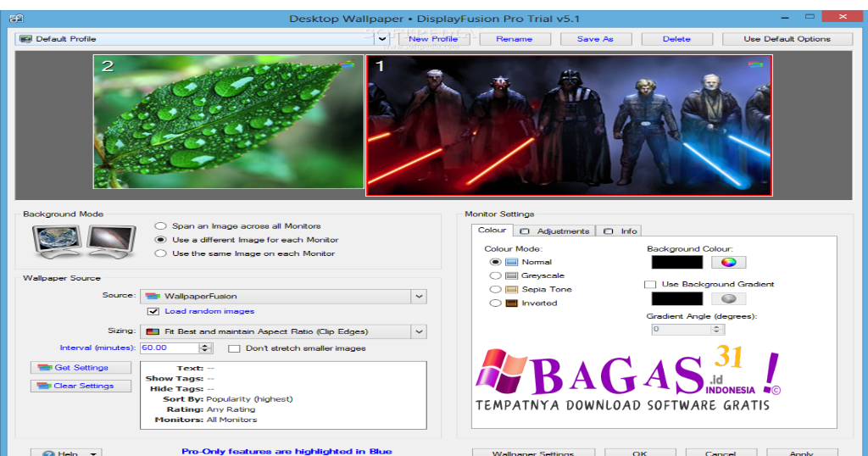
Task: Select Span an Image across all Monitors
Action: (x=160, y=225)
